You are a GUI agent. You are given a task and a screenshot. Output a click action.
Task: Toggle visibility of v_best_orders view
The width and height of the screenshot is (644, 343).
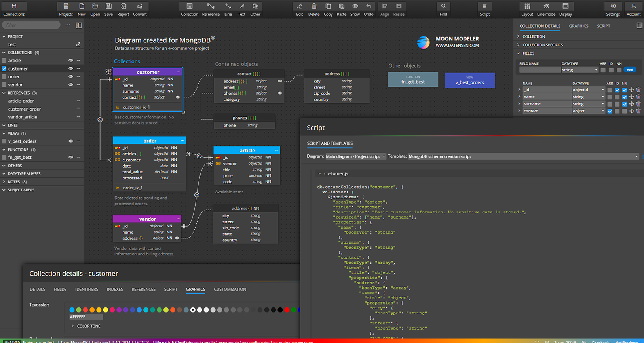coord(71,141)
